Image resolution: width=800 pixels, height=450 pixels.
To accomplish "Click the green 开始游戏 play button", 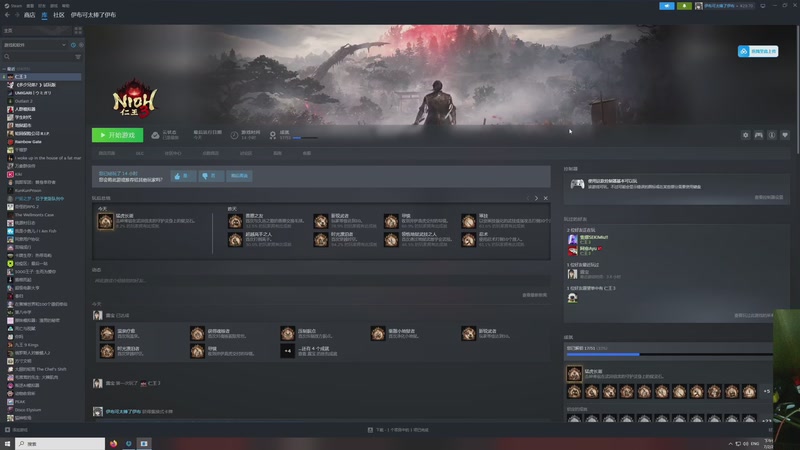I will pos(117,135).
